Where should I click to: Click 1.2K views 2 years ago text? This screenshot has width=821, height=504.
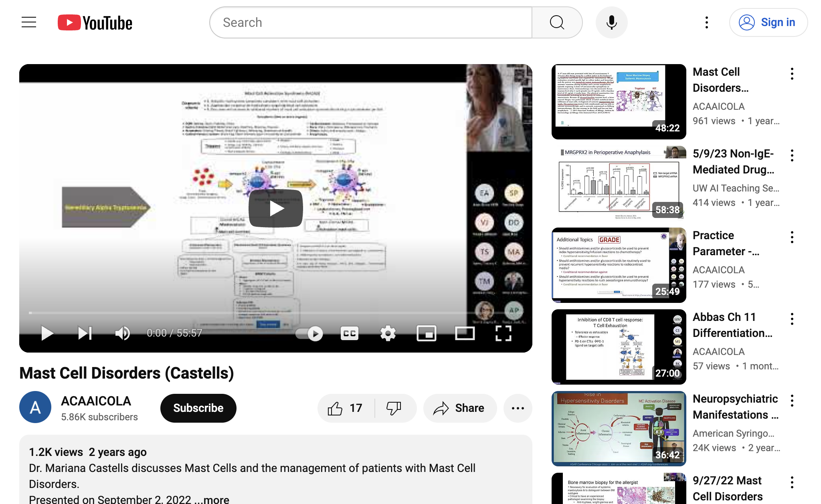click(x=87, y=452)
